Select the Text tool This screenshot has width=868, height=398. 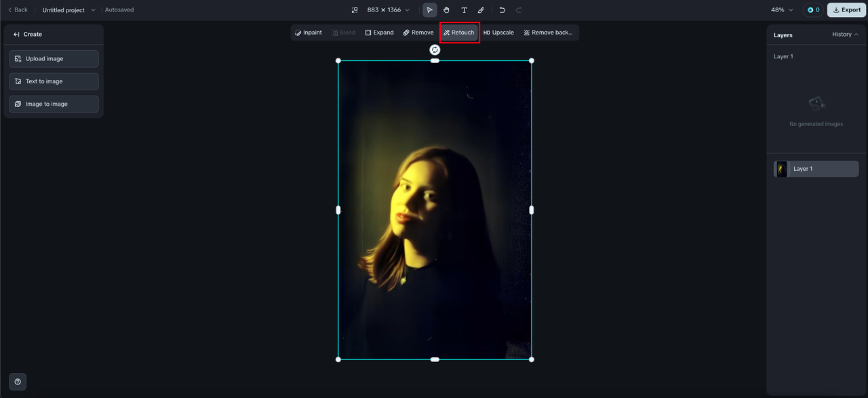[464, 10]
